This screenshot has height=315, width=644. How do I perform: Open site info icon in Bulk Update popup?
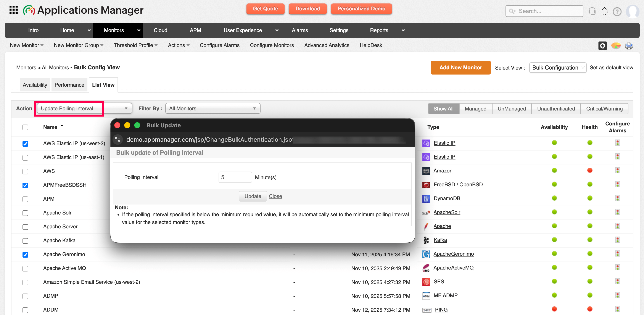(118, 140)
